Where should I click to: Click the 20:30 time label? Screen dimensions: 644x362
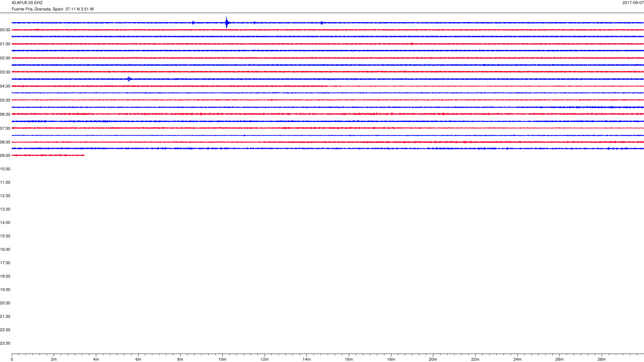pyautogui.click(x=5, y=303)
